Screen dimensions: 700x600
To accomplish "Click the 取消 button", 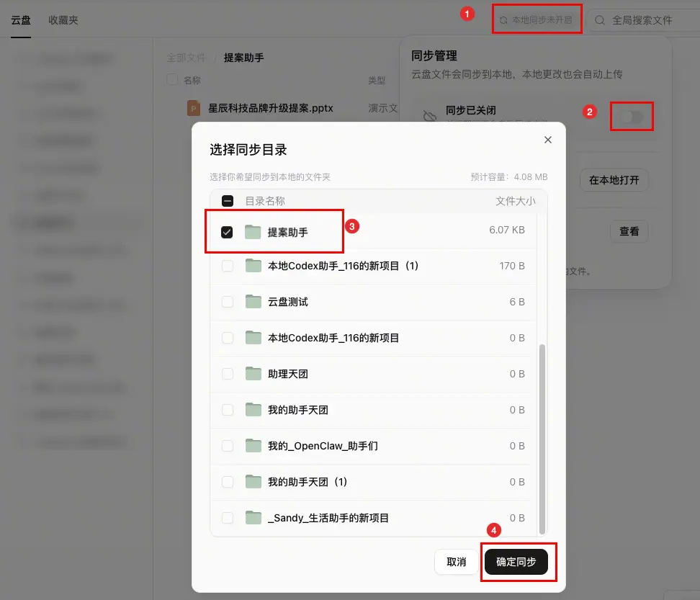I will tap(457, 562).
